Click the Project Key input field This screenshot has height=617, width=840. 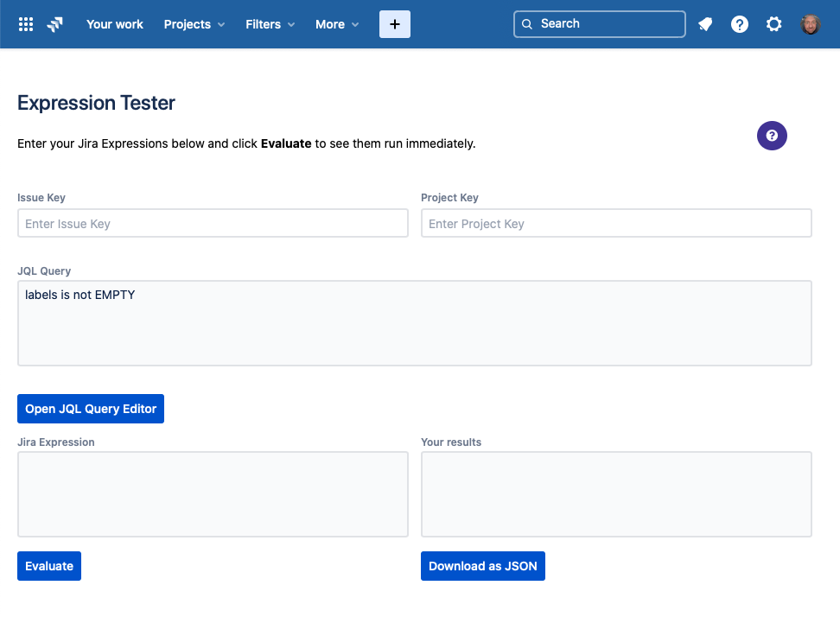pos(616,223)
